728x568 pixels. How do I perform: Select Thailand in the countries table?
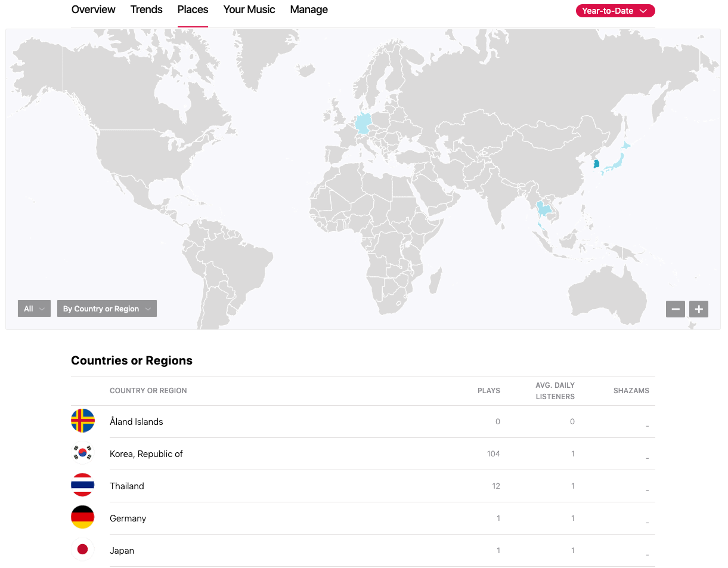tap(127, 486)
